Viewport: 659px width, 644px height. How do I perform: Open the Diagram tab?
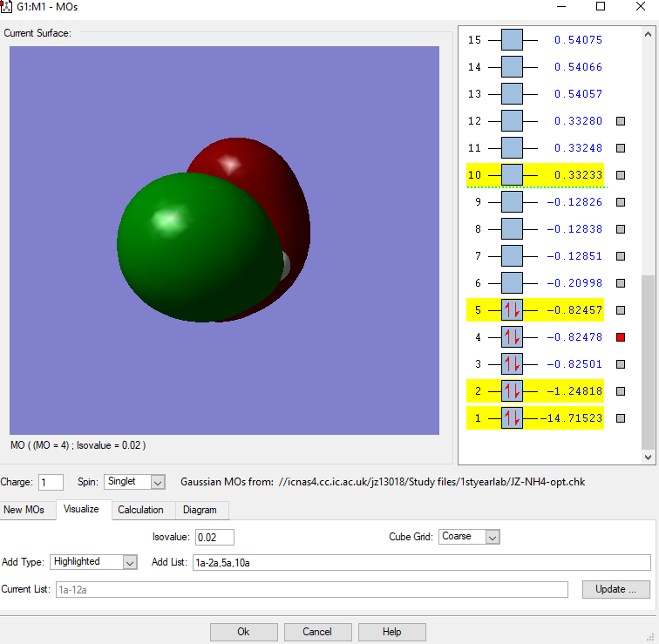[200, 510]
